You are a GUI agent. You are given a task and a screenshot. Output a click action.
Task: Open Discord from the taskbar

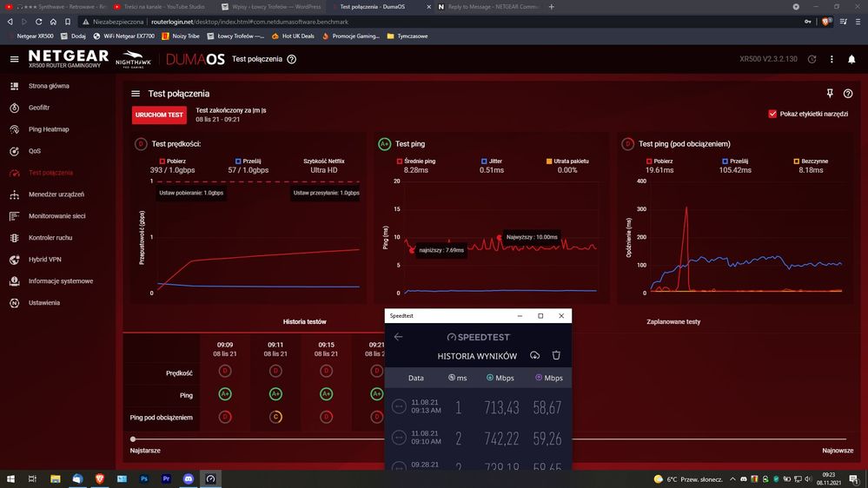pos(189,478)
